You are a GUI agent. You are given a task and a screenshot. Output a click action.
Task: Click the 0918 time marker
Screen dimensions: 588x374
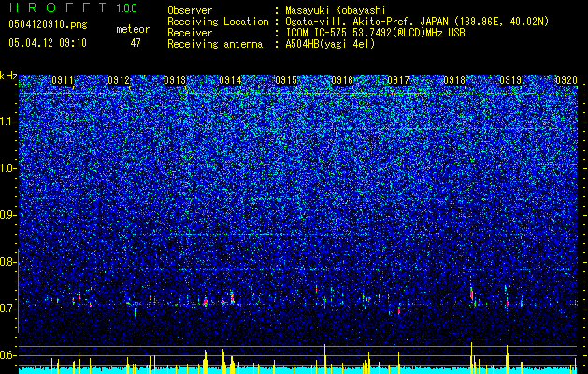(x=454, y=80)
